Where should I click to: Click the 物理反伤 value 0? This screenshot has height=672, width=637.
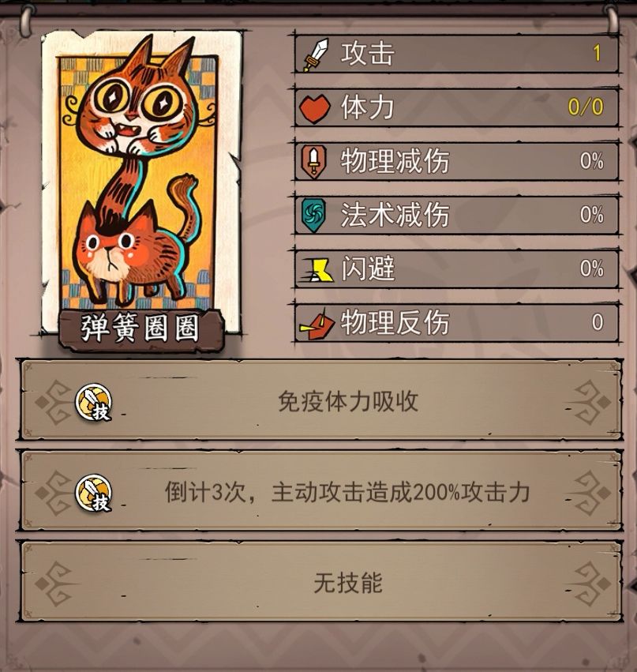tap(598, 322)
